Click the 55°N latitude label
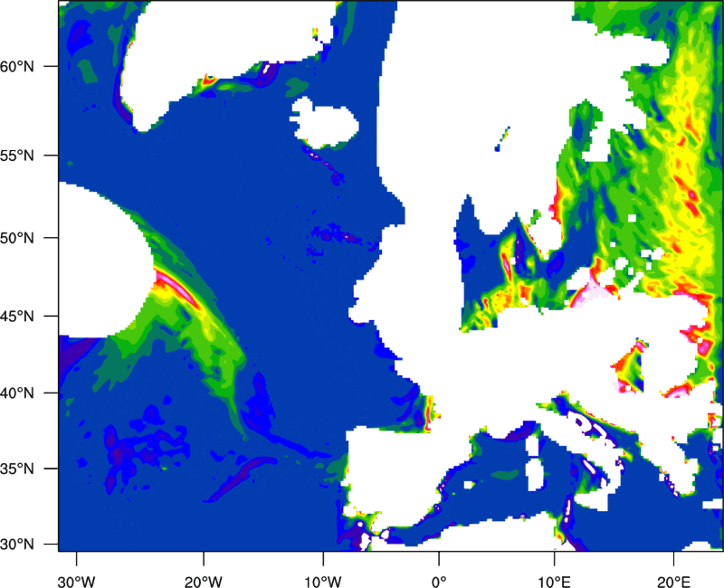Screen dimensions: 724x588 36,155
